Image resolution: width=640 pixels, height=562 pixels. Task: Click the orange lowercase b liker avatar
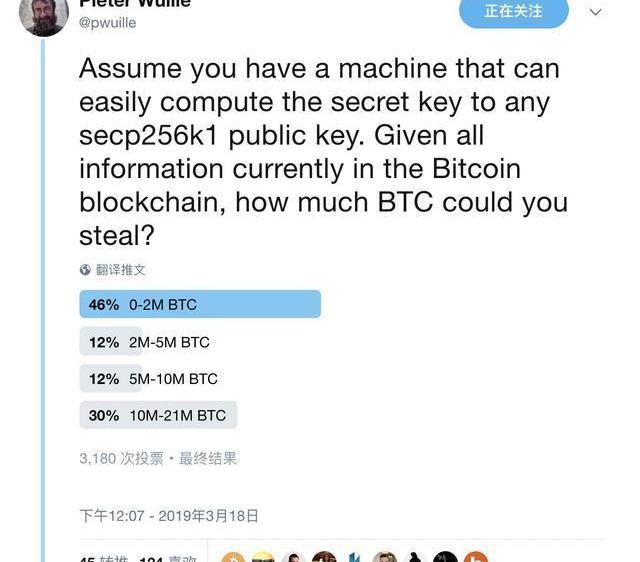coord(476,557)
